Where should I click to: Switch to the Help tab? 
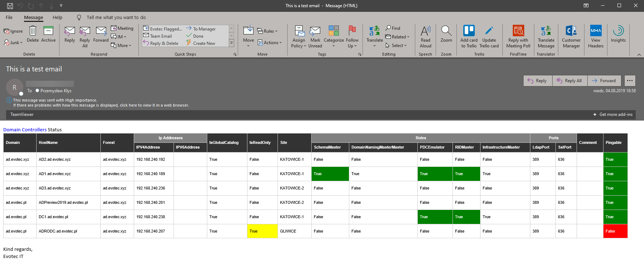coord(57,17)
